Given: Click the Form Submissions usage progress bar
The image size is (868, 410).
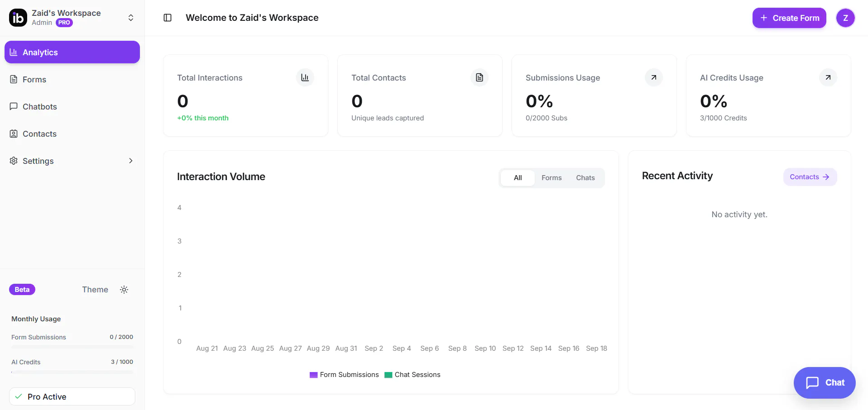Looking at the screenshot, I should 72,347.
